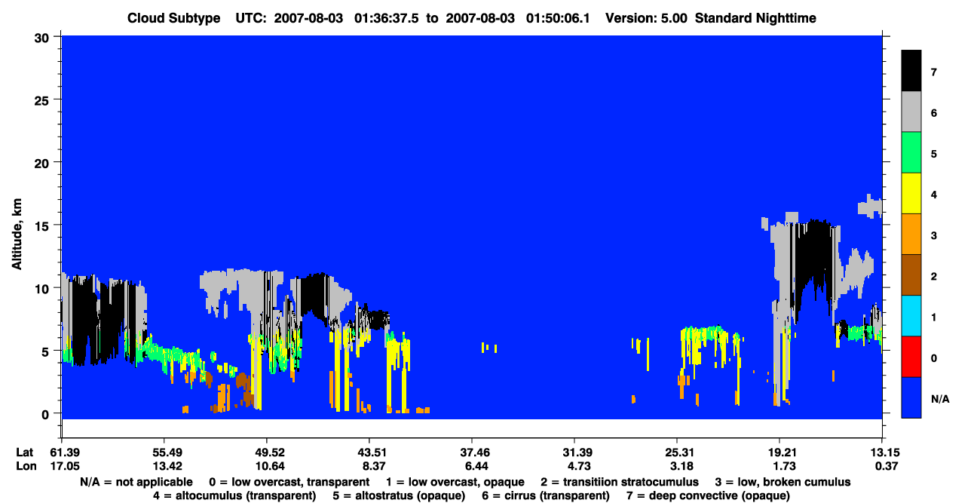The image size is (980, 503).
Task: Click the red low overcast transparent swatch
Action: pyautogui.click(x=911, y=357)
